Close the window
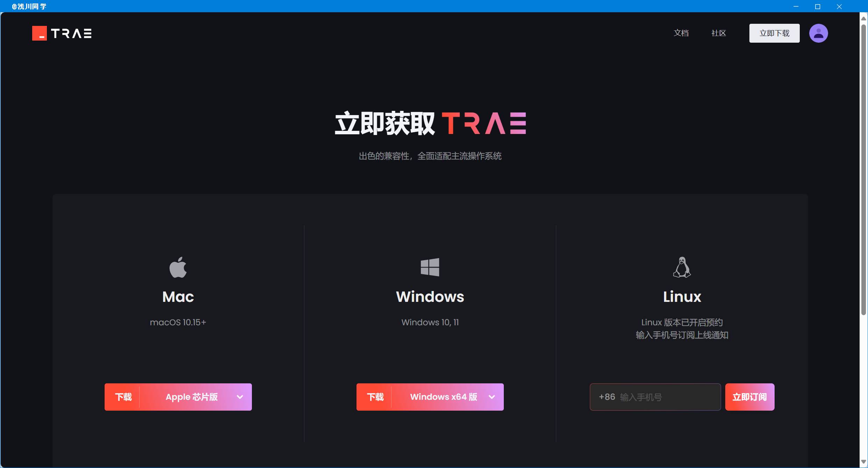Screen dimensions: 868x468 [x=839, y=6]
